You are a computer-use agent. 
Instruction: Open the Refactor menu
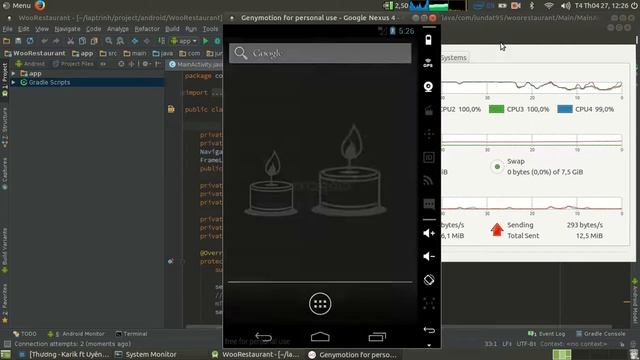point(147,29)
